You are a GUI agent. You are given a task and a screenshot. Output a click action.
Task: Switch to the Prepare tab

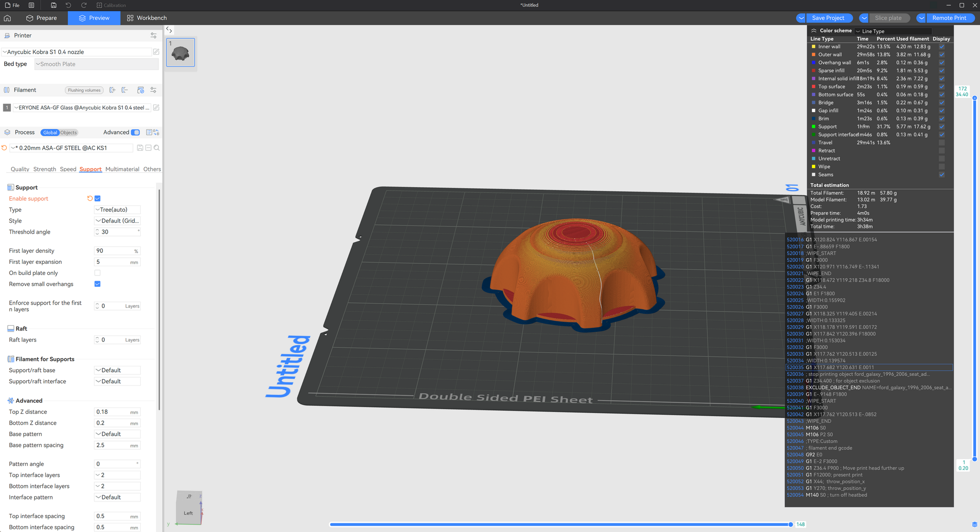[x=42, y=18]
